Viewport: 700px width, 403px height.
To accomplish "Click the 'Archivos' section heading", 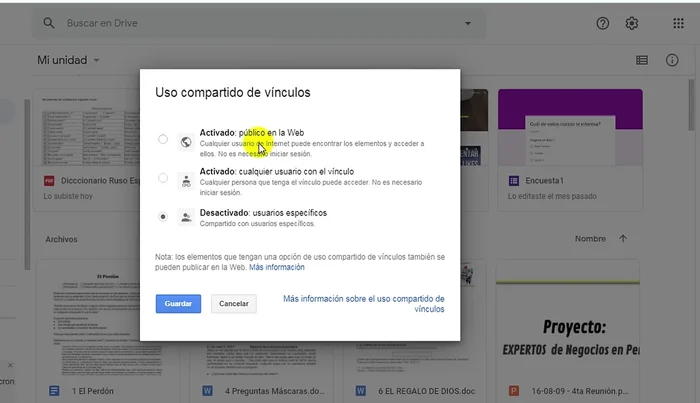I will click(x=61, y=239).
